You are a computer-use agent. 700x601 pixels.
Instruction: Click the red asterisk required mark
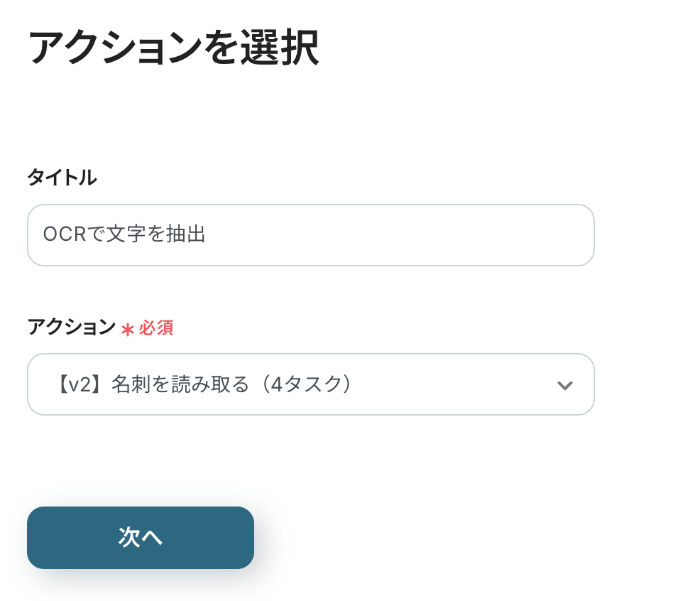click(128, 329)
